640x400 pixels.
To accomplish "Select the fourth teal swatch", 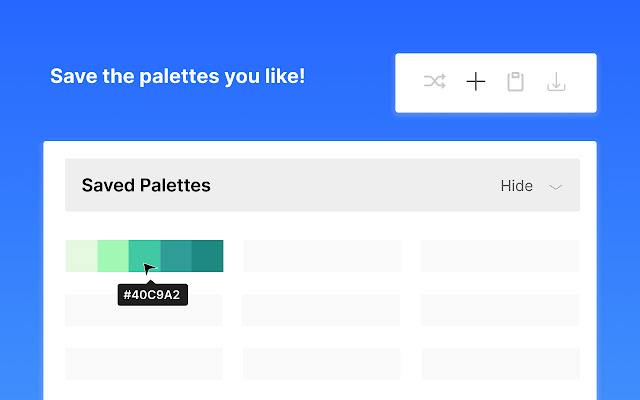I will (176, 256).
